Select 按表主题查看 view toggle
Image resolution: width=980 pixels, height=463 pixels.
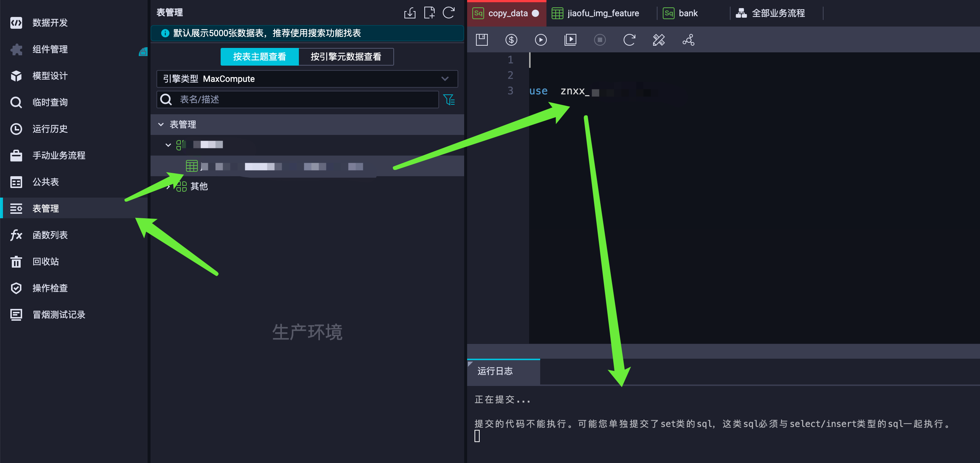[259, 57]
